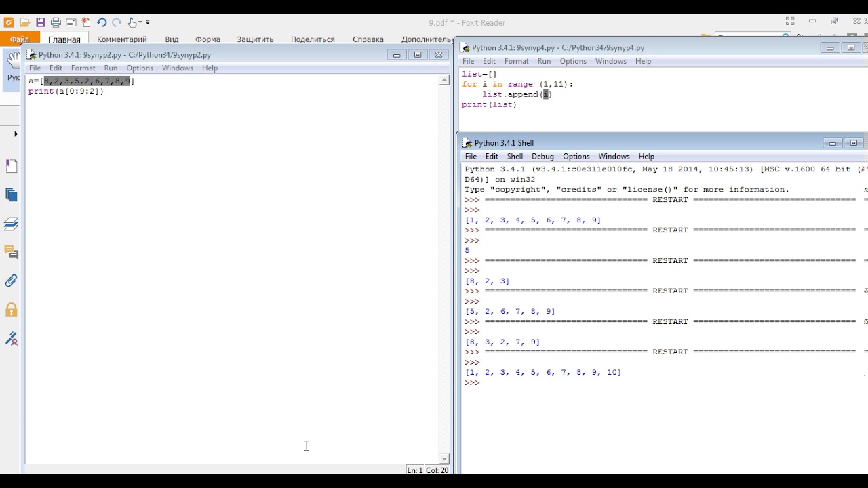Image resolution: width=868 pixels, height=488 pixels.
Task: Click shell output [8, 3, 2, 7, 9]
Action: pyautogui.click(x=502, y=342)
